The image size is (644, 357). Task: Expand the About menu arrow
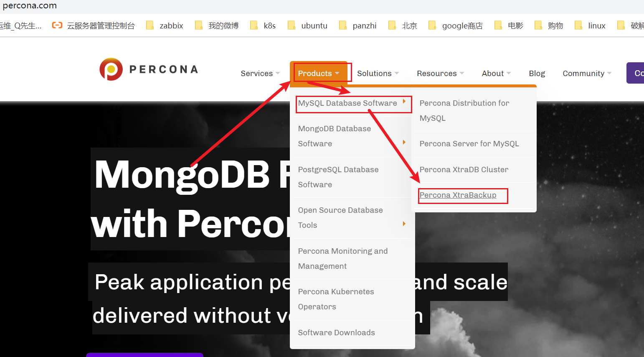509,73
